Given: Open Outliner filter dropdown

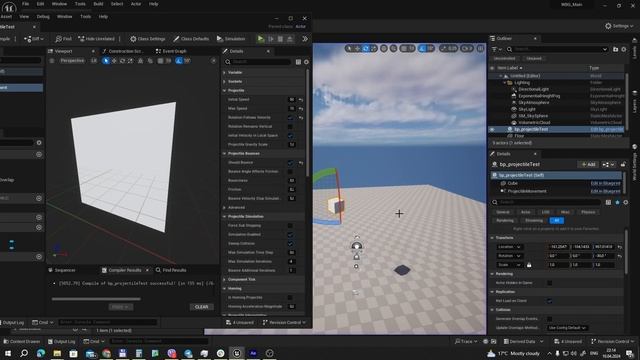Looking at the screenshot, I should pos(497,49).
